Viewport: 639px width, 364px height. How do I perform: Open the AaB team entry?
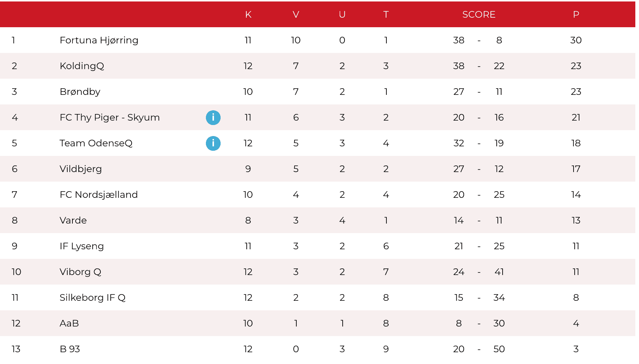click(x=69, y=324)
